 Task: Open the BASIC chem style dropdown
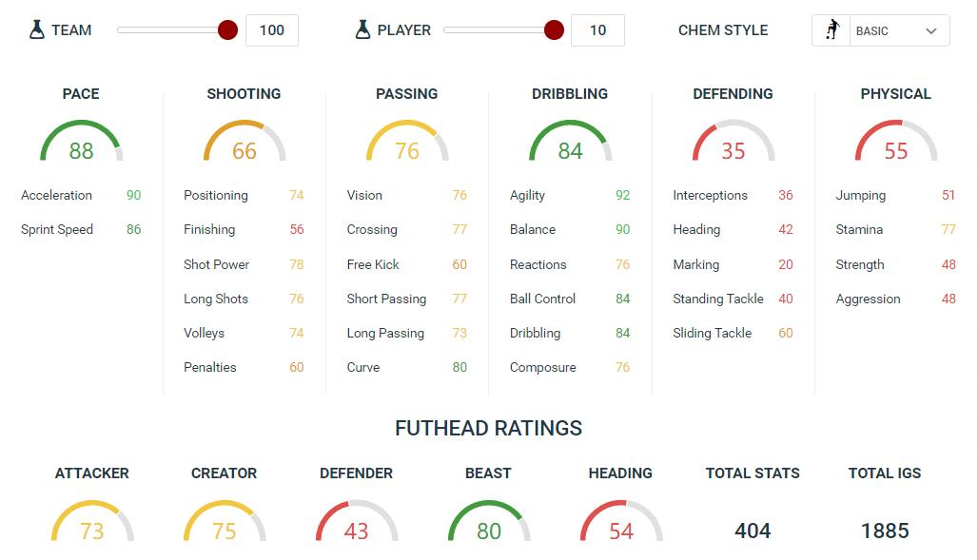point(881,30)
